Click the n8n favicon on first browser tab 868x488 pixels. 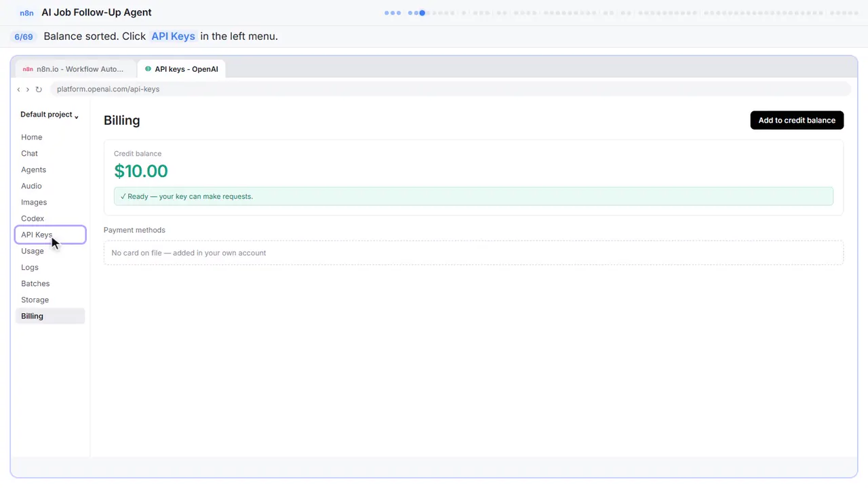pyautogui.click(x=28, y=69)
